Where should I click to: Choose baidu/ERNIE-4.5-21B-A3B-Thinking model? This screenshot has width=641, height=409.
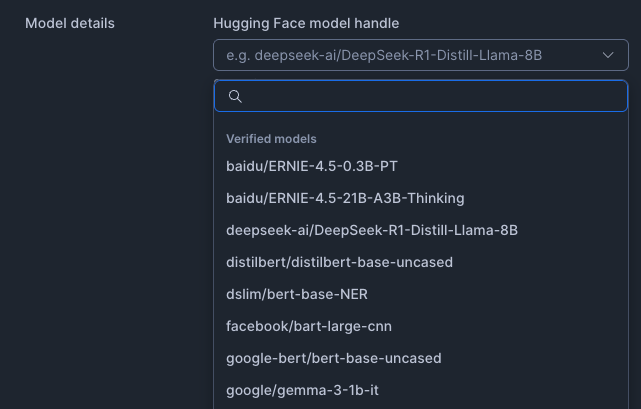[x=345, y=198]
